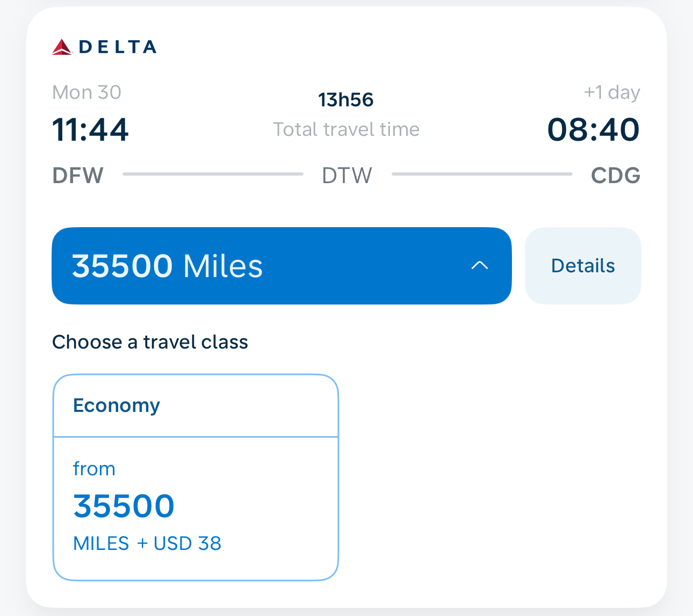
Task: Click the Mon 30 departure date
Action: 86,92
